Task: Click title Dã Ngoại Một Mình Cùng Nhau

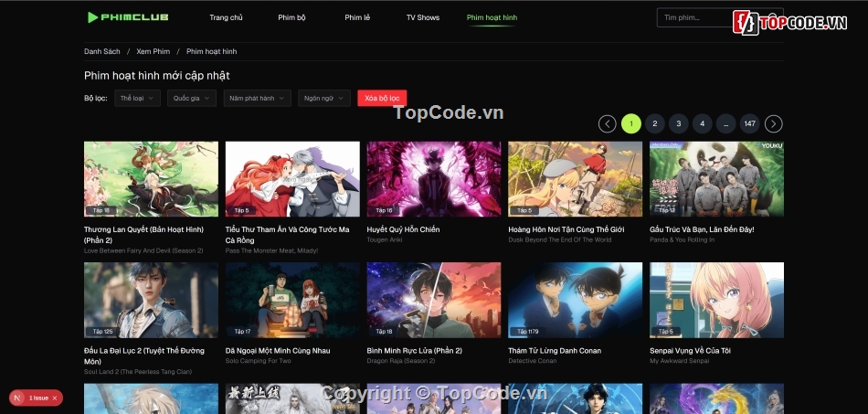Action: tap(278, 350)
